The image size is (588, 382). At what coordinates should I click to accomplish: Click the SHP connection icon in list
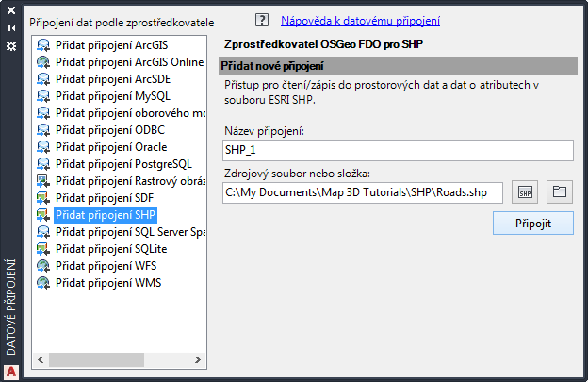43,215
